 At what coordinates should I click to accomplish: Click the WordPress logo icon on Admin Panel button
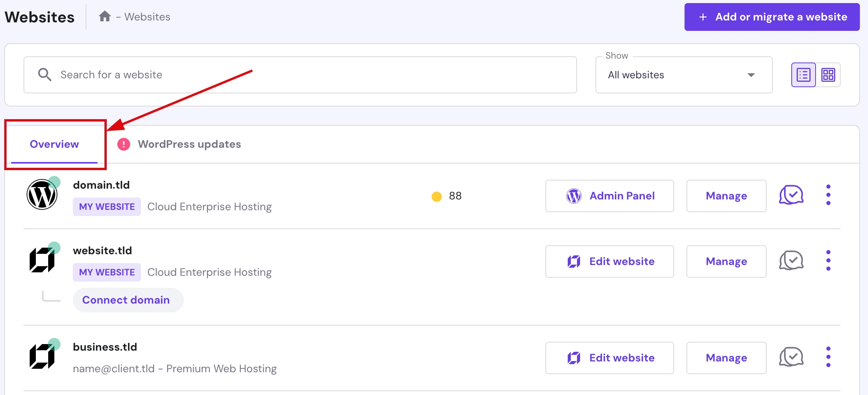click(x=574, y=196)
